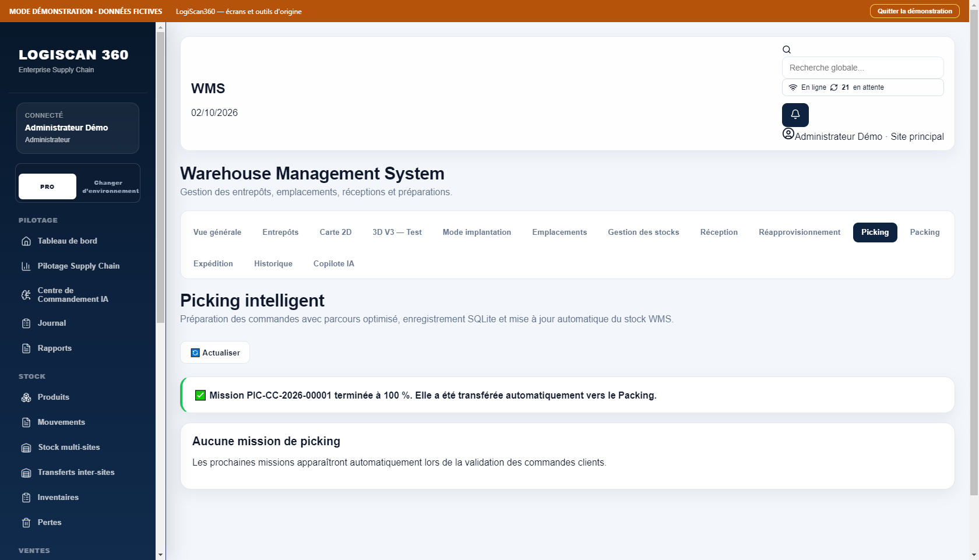Switch to Vue générale tab

pyautogui.click(x=217, y=232)
